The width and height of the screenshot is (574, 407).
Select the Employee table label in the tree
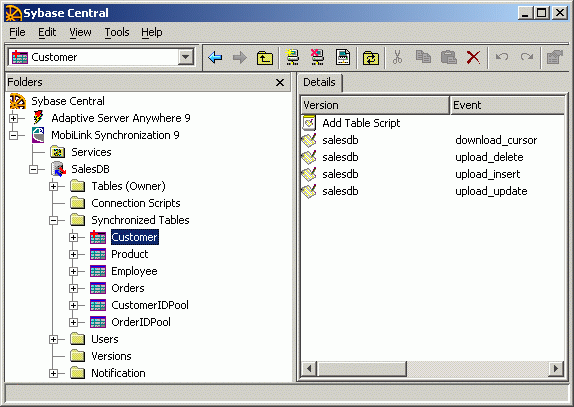tap(134, 271)
